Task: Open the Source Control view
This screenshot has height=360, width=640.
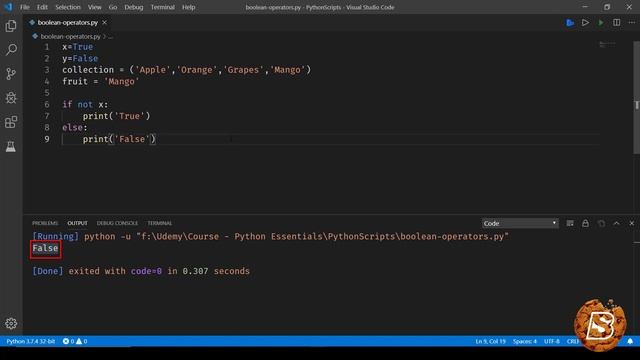Action: [x=11, y=74]
